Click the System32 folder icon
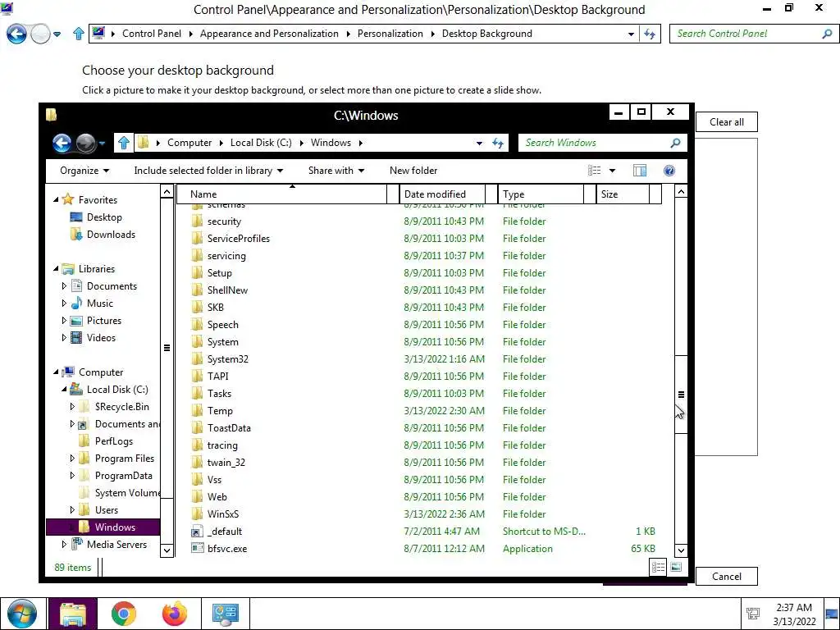 [197, 359]
